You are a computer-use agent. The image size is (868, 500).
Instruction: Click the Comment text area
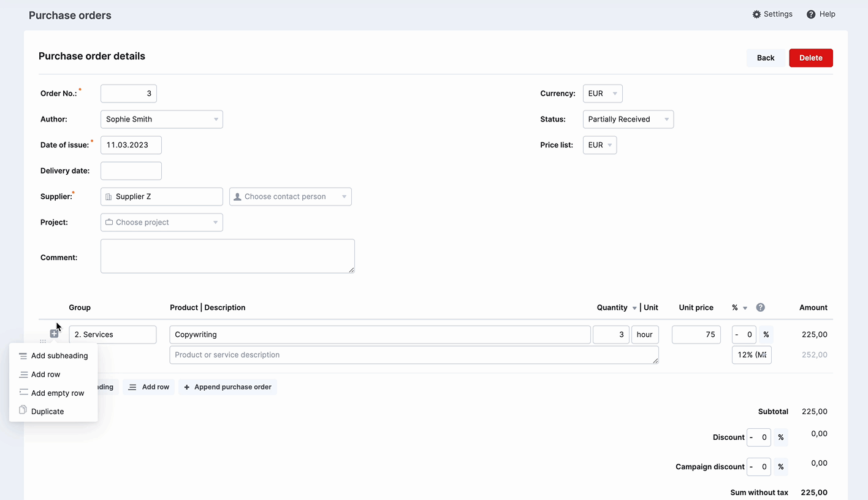[x=227, y=256]
